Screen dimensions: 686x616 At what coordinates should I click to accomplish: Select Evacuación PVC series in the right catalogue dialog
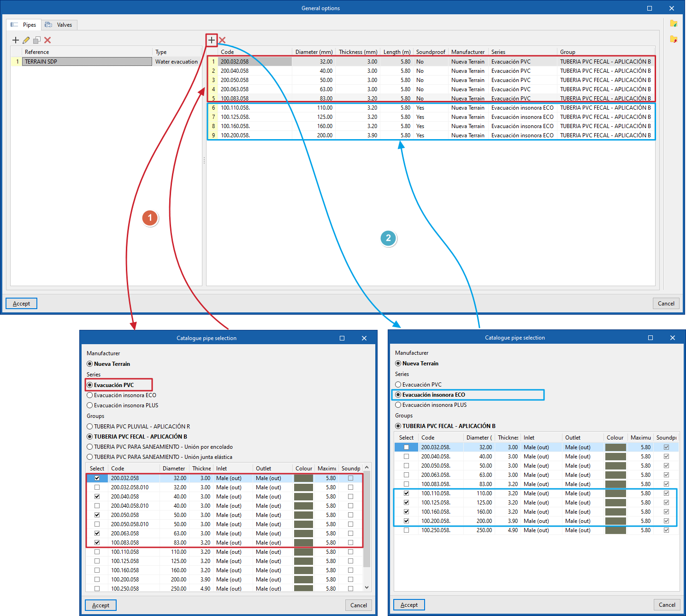419,385
